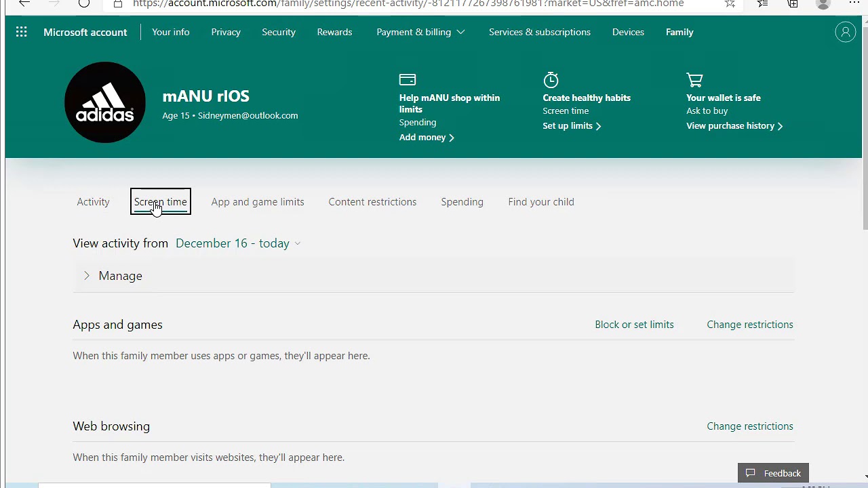
Task: Open the Devices menu item
Action: point(628,32)
